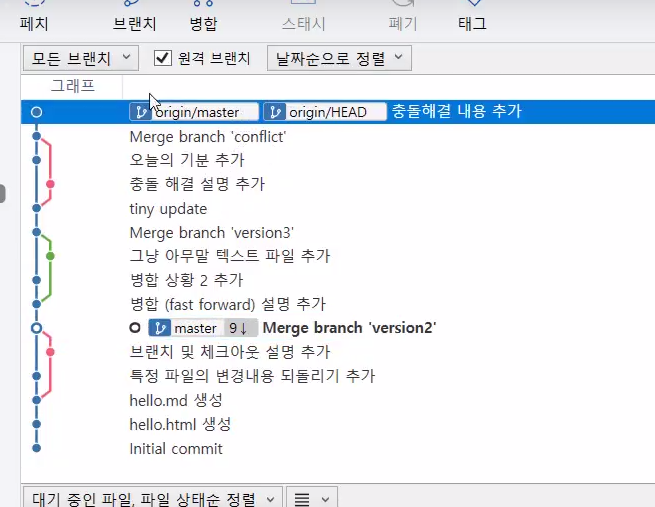Click the 태그 (Tag) toolbar button
The width and height of the screenshot is (655, 507).
[x=472, y=17]
